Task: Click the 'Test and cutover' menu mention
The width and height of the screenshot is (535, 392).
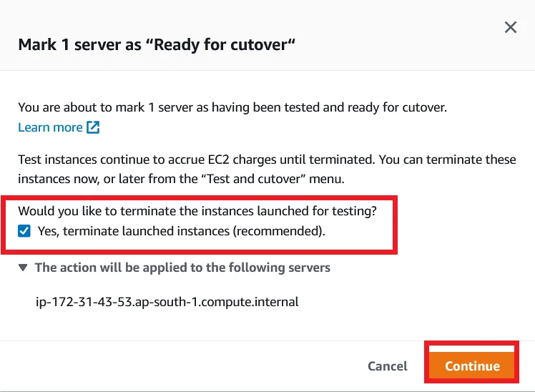Action: [x=252, y=179]
